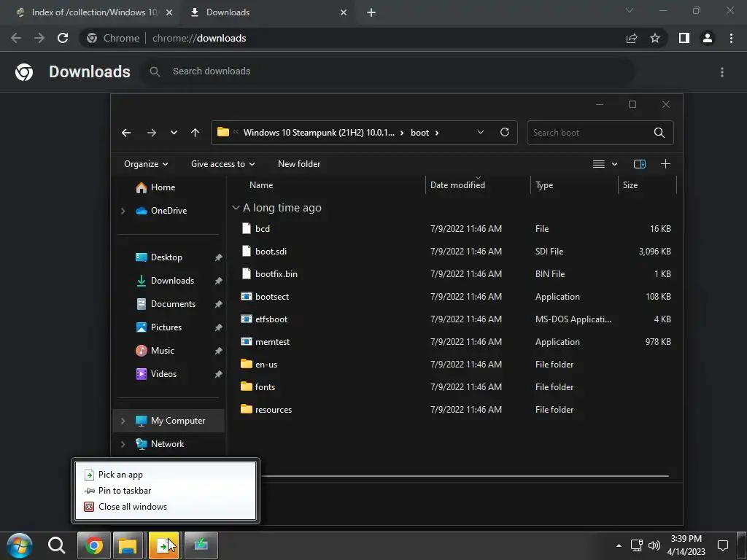Screen dimensions: 747x560
Task: Select the memtest application icon
Action: tap(247, 341)
